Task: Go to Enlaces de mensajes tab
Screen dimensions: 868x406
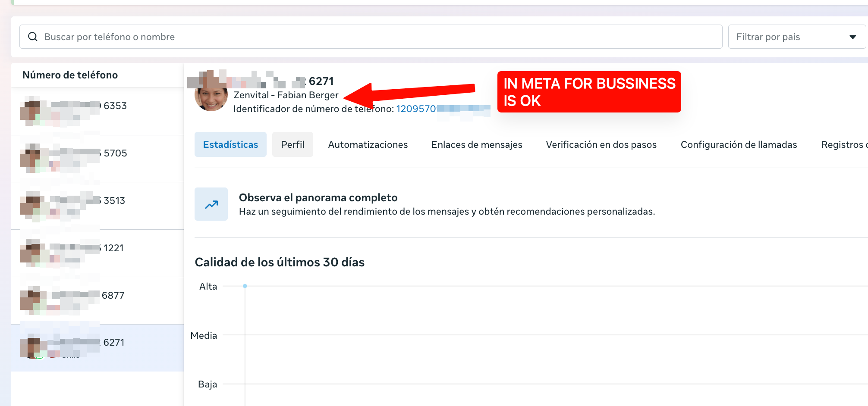Action: [477, 144]
